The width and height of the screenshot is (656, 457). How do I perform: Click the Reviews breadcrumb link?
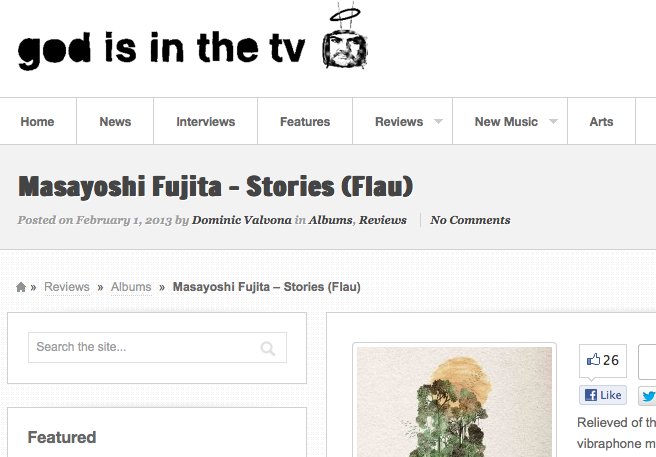(x=67, y=287)
